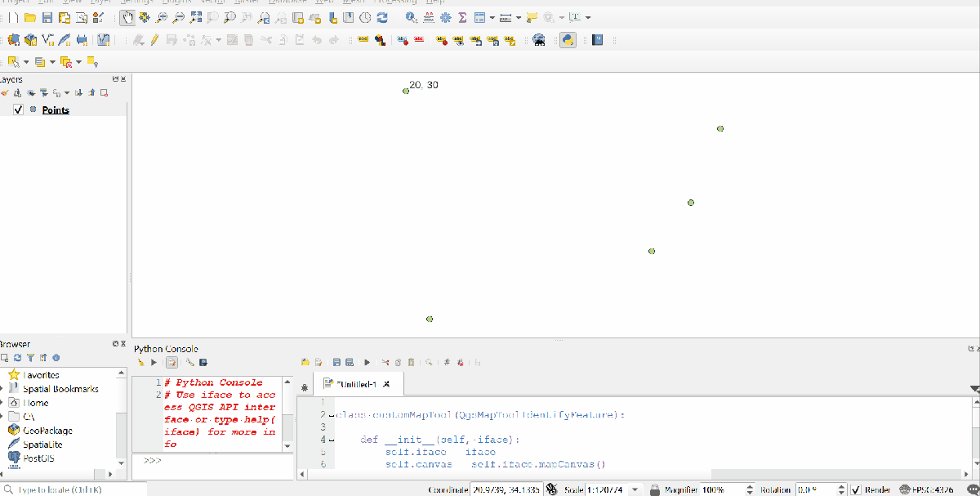980x496 pixels.
Task: Open the measure tool dropdown arrow
Action: (519, 18)
